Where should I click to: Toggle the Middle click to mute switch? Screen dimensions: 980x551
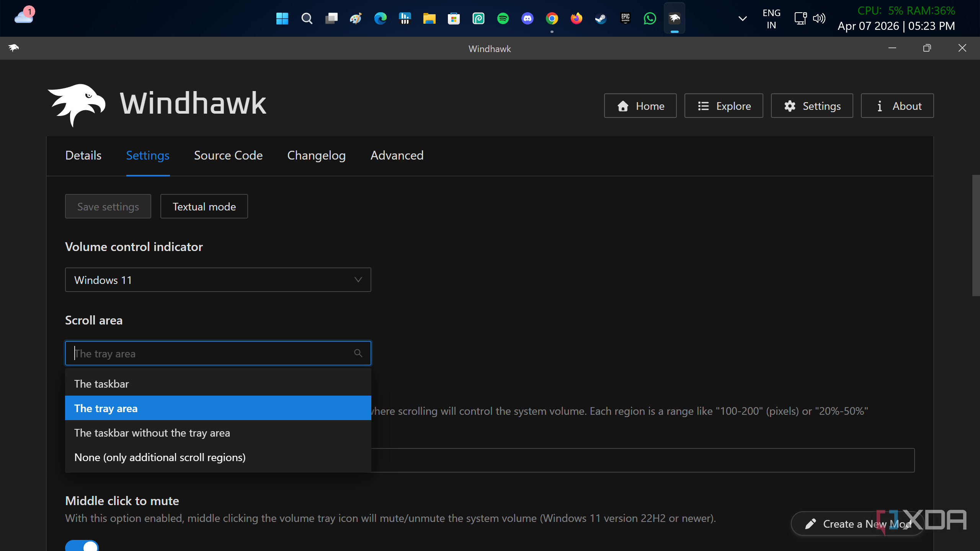[82, 546]
